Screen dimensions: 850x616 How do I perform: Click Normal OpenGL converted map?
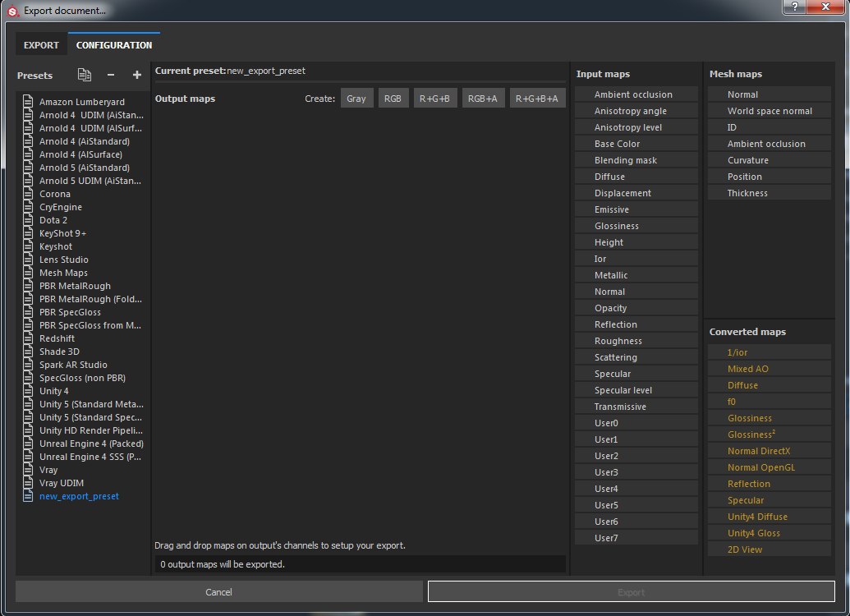(x=770, y=467)
